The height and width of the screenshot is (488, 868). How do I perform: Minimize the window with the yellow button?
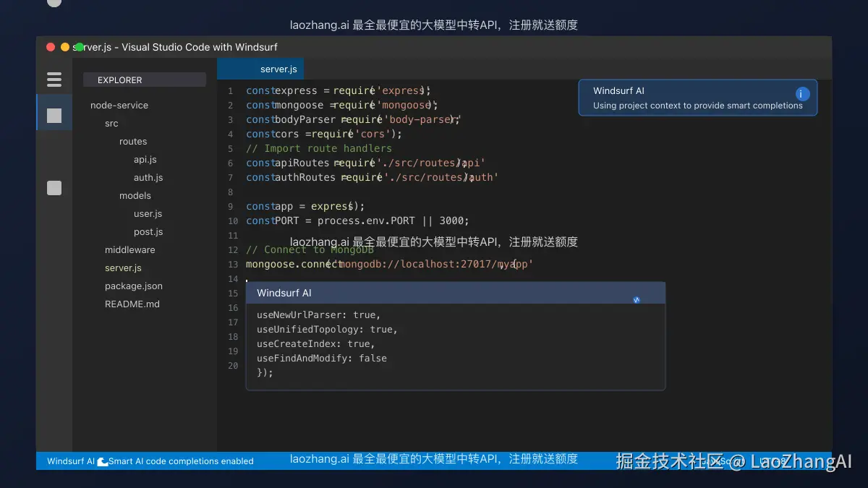coord(65,47)
